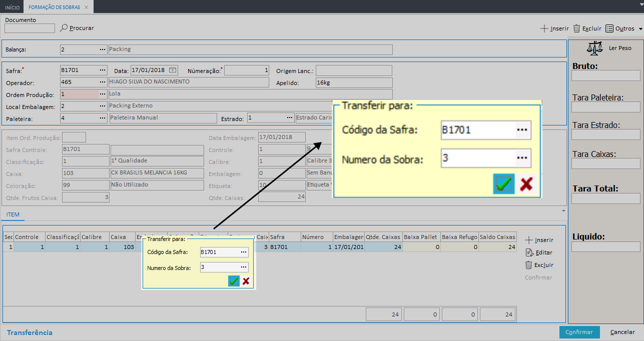Close the Formação de Sobras tab

(x=86, y=7)
